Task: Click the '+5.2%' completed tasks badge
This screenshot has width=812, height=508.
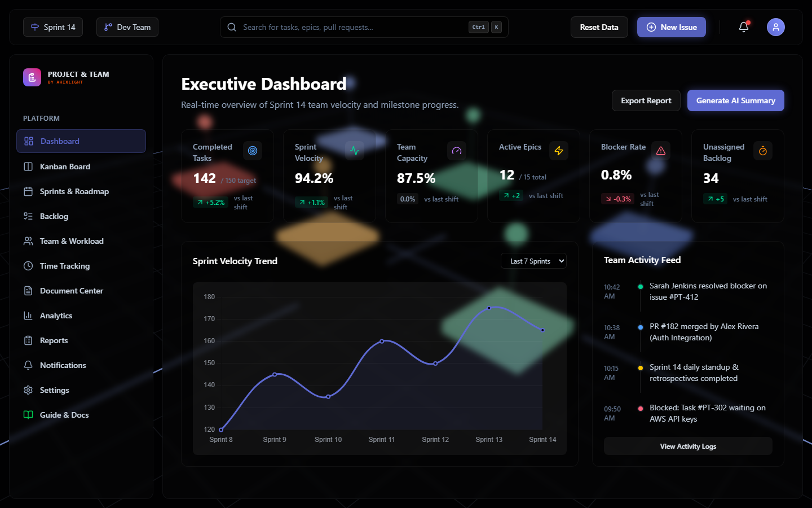Action: pos(211,202)
